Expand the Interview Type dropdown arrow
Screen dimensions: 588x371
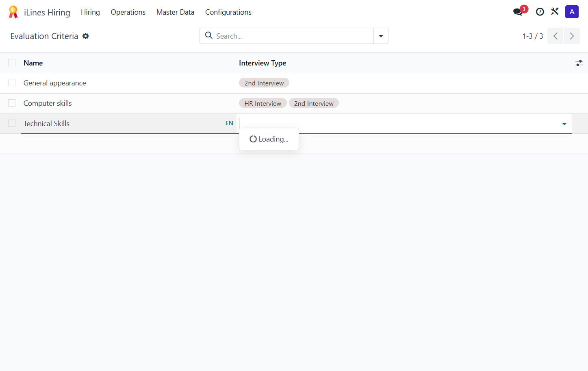click(x=564, y=124)
